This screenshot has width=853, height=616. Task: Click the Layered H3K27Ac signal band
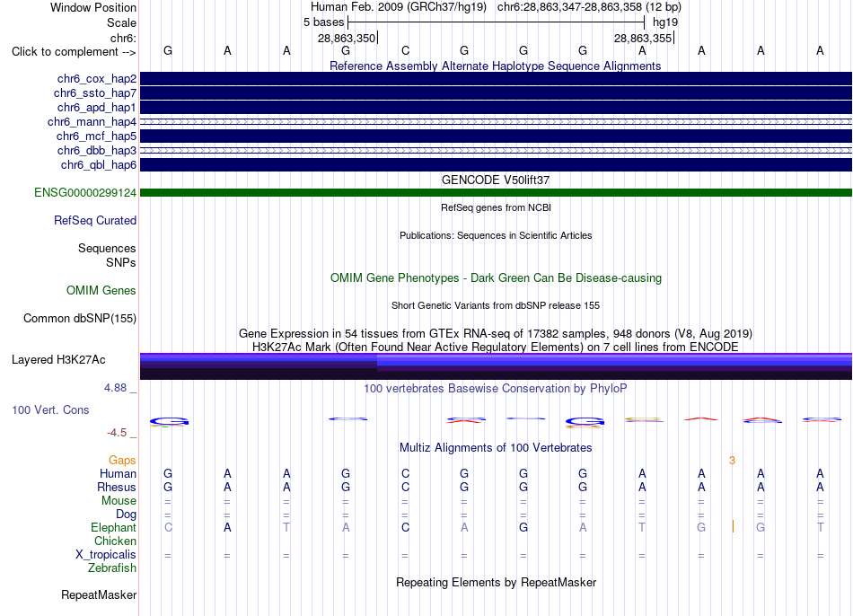496,366
